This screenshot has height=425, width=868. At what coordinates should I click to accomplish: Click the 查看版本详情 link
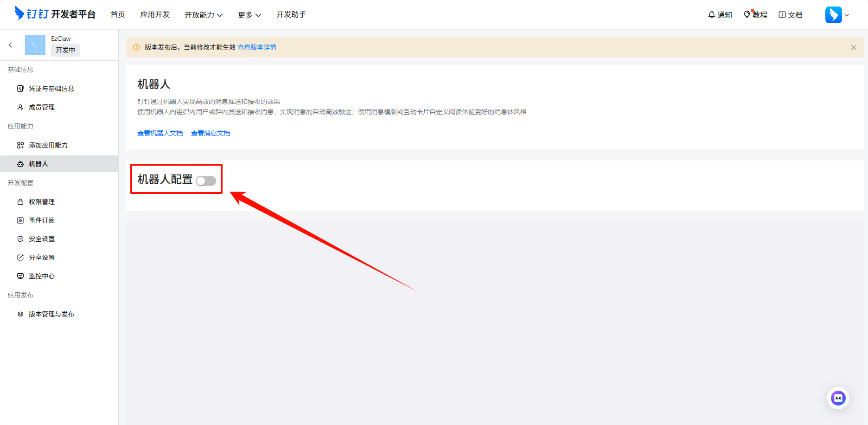click(x=257, y=47)
